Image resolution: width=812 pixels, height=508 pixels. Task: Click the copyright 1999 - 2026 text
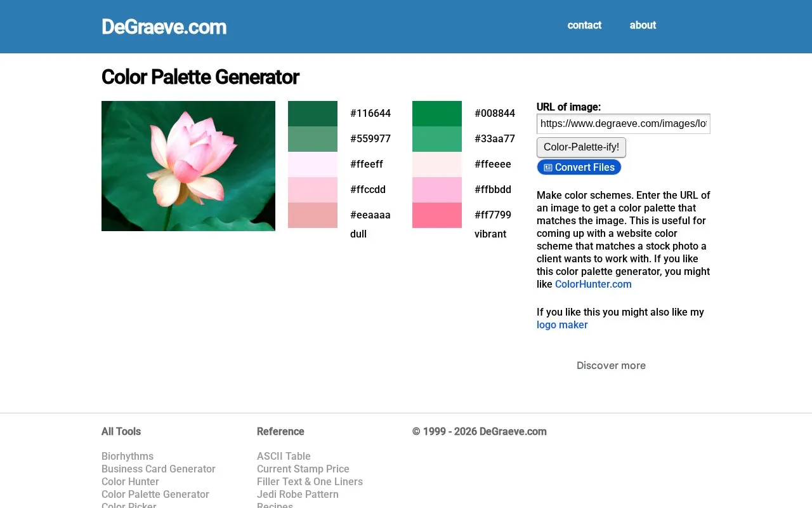point(480,432)
